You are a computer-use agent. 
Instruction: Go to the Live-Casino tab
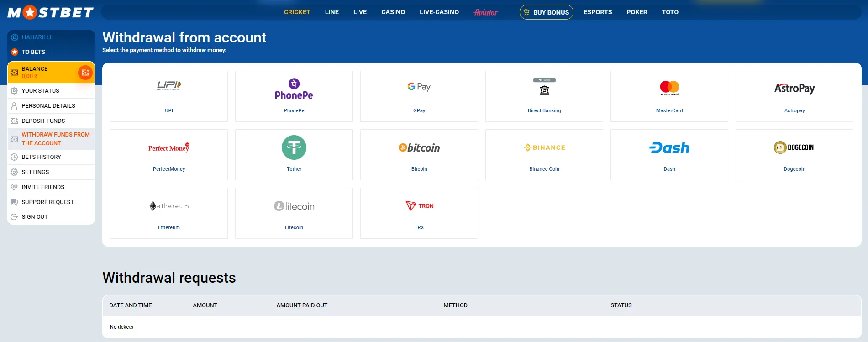pos(439,12)
